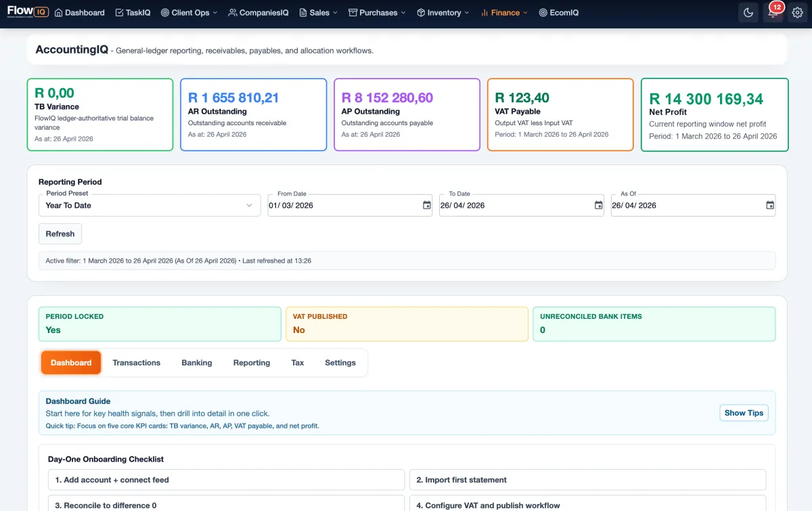Click the As Of date input field
812x511 pixels.
click(694, 205)
